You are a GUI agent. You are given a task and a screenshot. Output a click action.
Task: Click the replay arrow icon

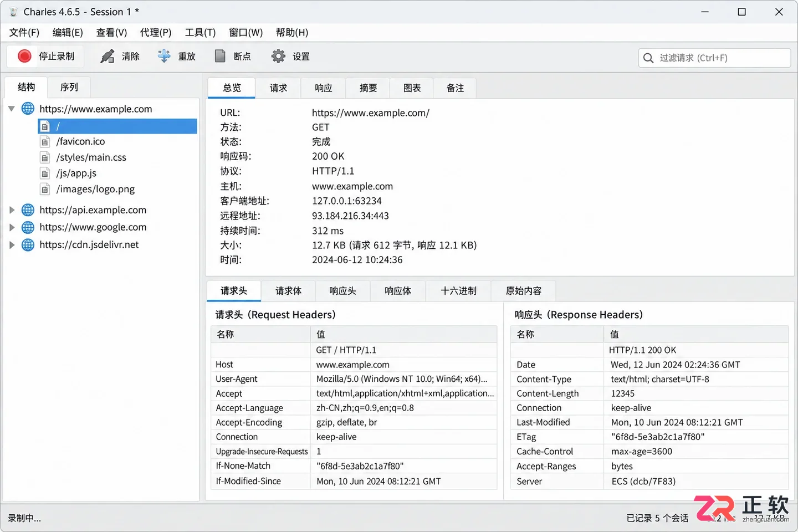[164, 56]
